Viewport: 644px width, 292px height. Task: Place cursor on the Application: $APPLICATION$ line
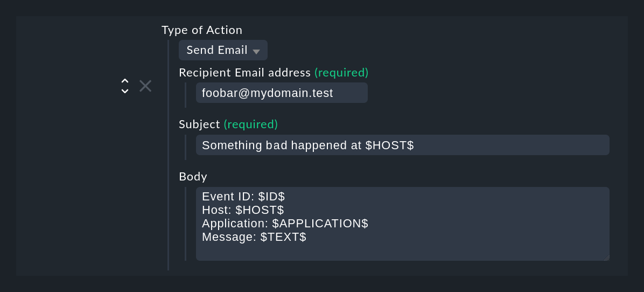point(285,223)
